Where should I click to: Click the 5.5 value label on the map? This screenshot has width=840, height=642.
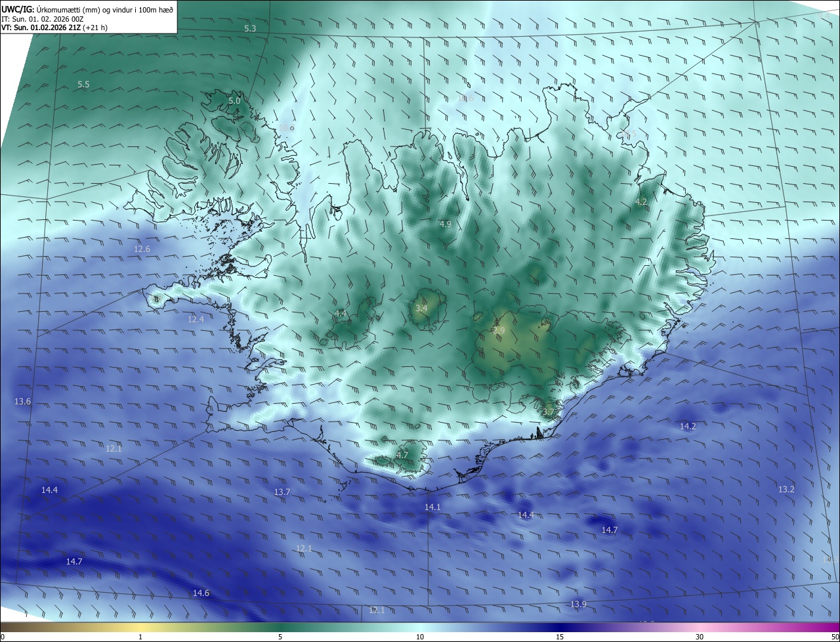click(83, 85)
